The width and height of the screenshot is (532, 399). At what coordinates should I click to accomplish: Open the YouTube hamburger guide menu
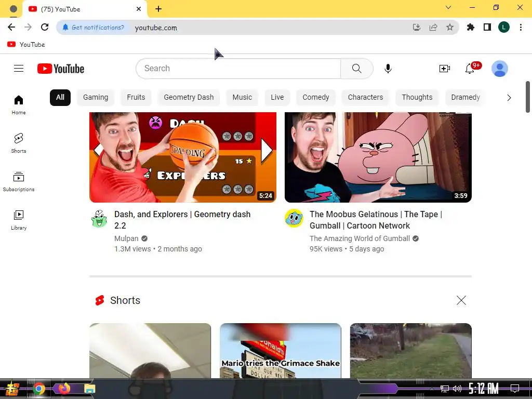[19, 69]
